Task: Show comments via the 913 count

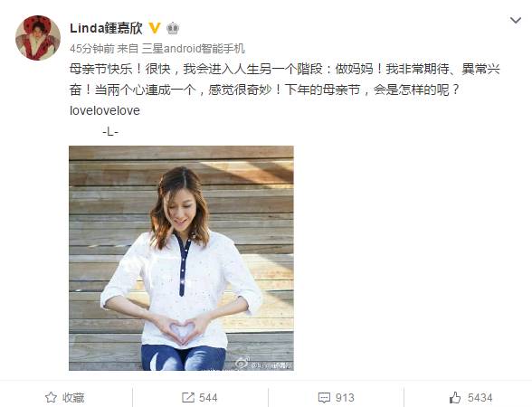Action: 345,398
